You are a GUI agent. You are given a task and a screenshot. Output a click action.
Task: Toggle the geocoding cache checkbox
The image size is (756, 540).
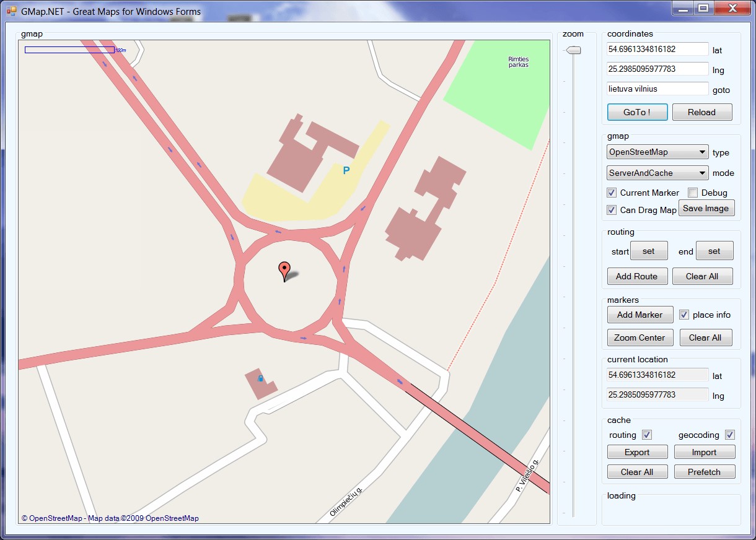click(730, 435)
